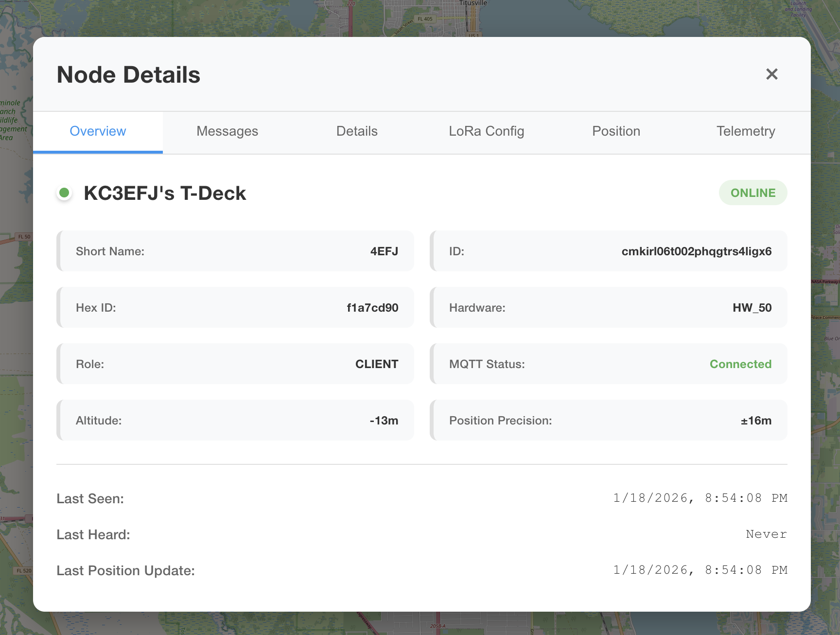Viewport: 840px width, 635px height.
Task: Click the green online status dot
Action: (64, 193)
